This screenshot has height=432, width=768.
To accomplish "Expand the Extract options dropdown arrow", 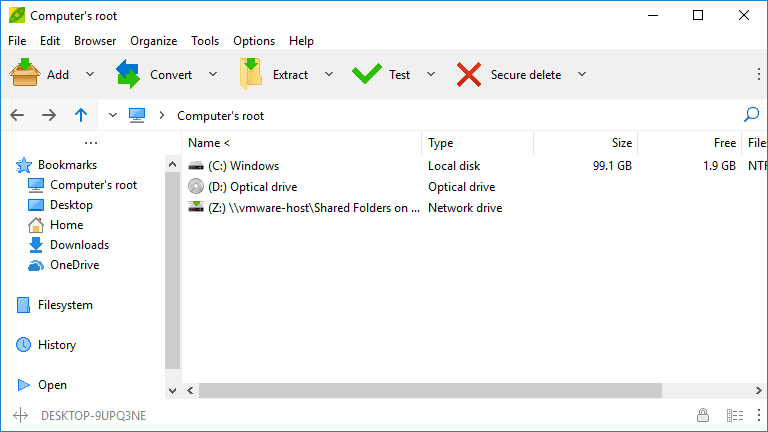I will 329,74.
